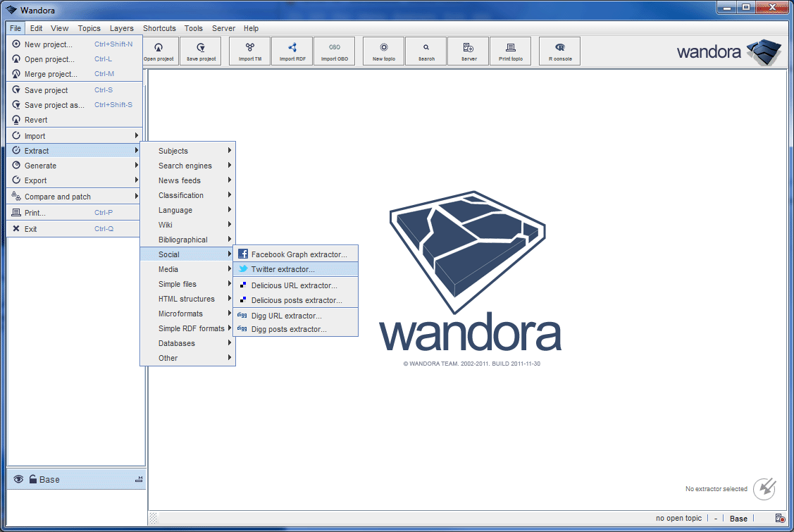The image size is (794, 532).
Task: Click the merge icon on Base layer
Action: 139,480
